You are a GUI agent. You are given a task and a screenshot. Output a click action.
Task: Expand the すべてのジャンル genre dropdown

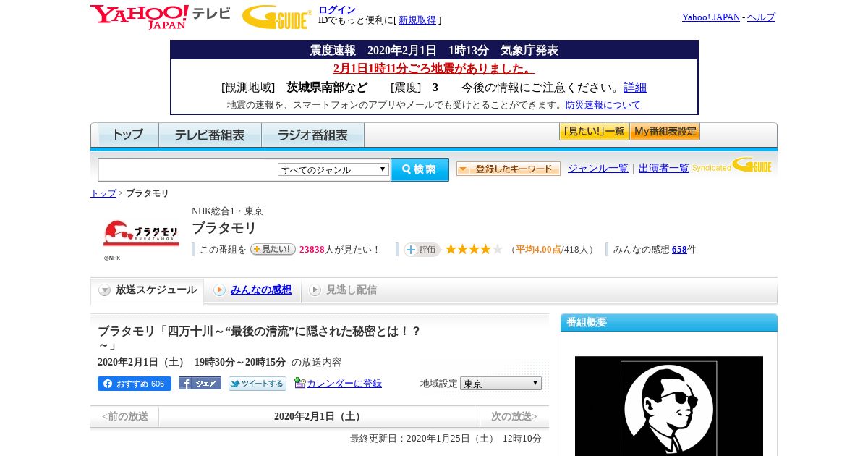[x=333, y=169]
